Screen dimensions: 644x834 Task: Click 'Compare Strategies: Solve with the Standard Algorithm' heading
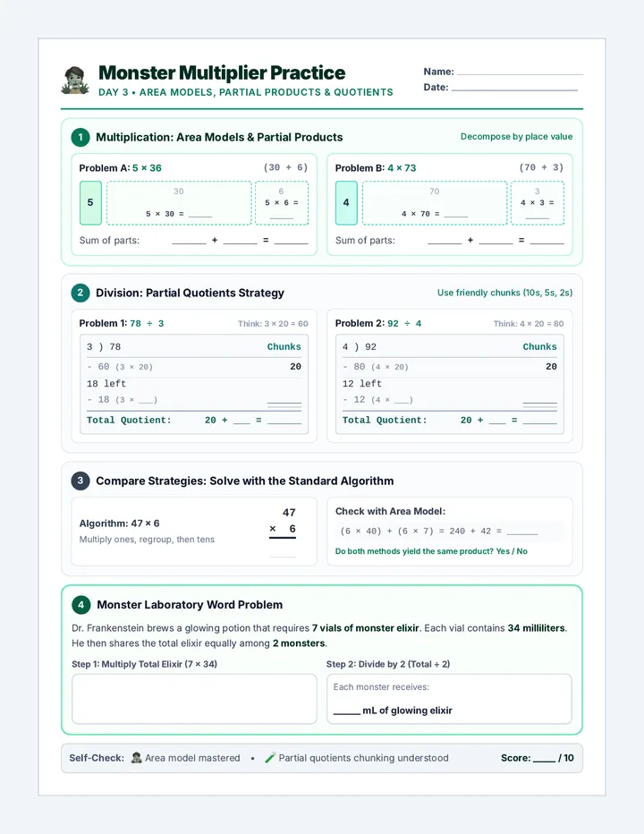tap(244, 481)
